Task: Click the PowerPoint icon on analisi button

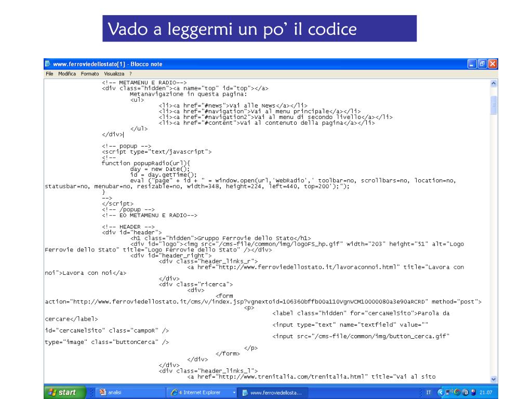Action: click(103, 392)
